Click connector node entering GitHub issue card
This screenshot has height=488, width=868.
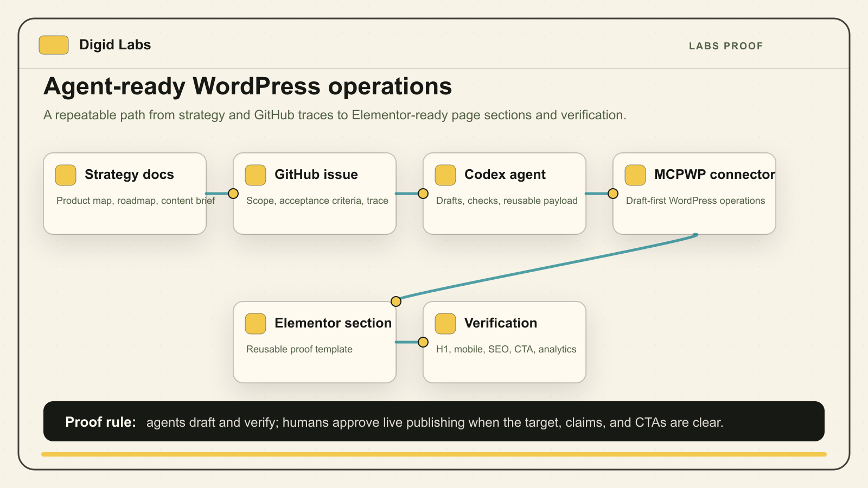click(233, 194)
